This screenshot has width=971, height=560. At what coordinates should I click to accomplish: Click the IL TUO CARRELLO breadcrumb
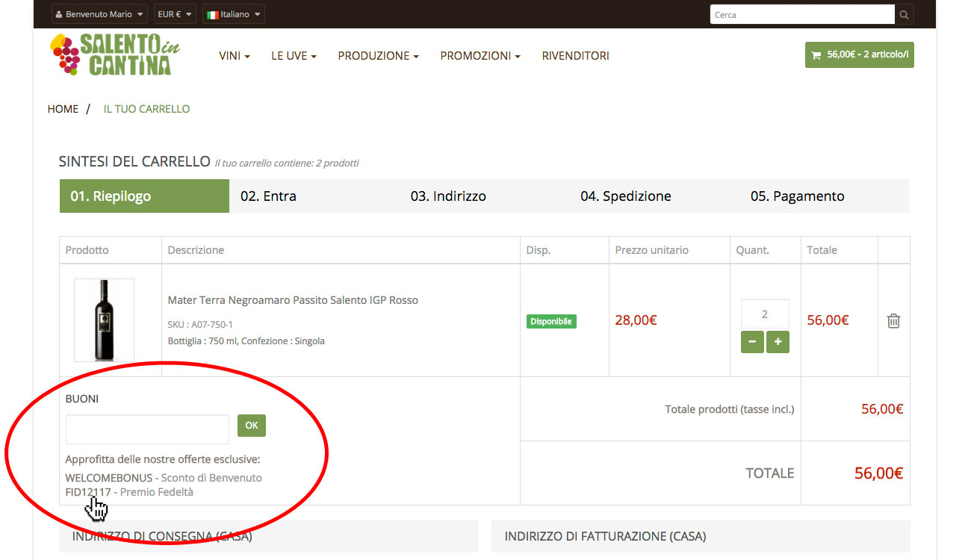146,109
